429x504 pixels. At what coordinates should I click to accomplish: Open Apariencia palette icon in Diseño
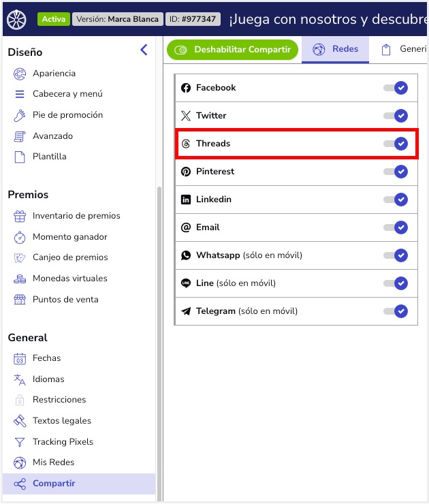coord(20,74)
